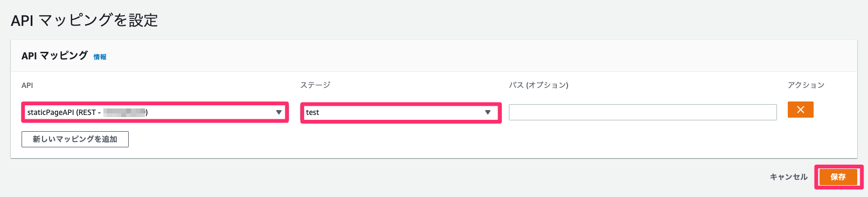Save the mapping with the 保存 button
Image resolution: width=868 pixels, height=197 pixels.
pyautogui.click(x=838, y=177)
